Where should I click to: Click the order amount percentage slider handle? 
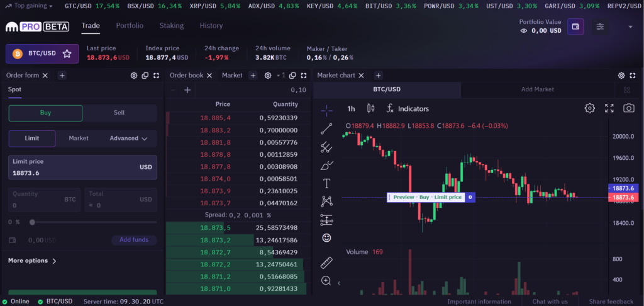coord(32,222)
